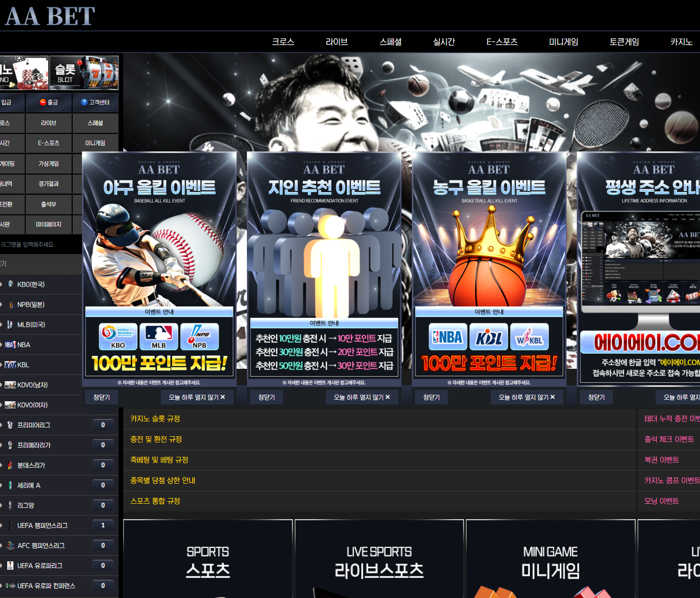Select 스페셜 in the top navigation
The width and height of the screenshot is (700, 598).
point(391,42)
